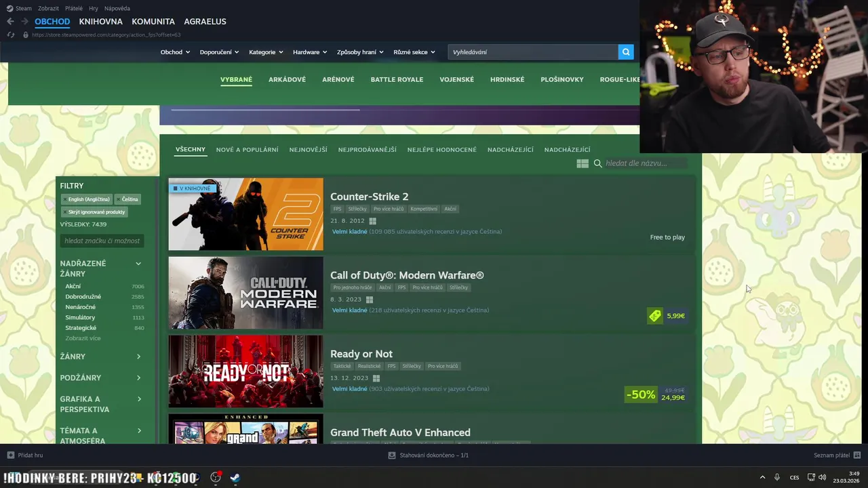Open the Doporučení dropdown
The image size is (868, 488).
pos(220,52)
